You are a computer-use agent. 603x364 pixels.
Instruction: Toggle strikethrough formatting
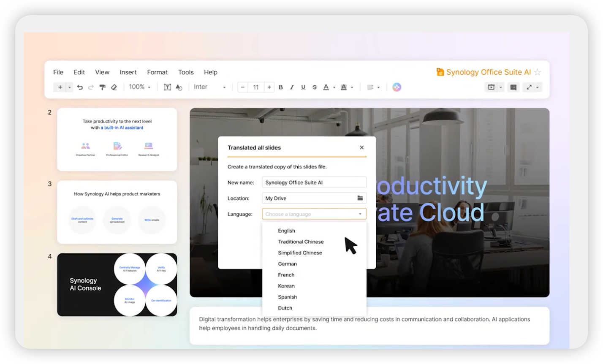click(315, 87)
